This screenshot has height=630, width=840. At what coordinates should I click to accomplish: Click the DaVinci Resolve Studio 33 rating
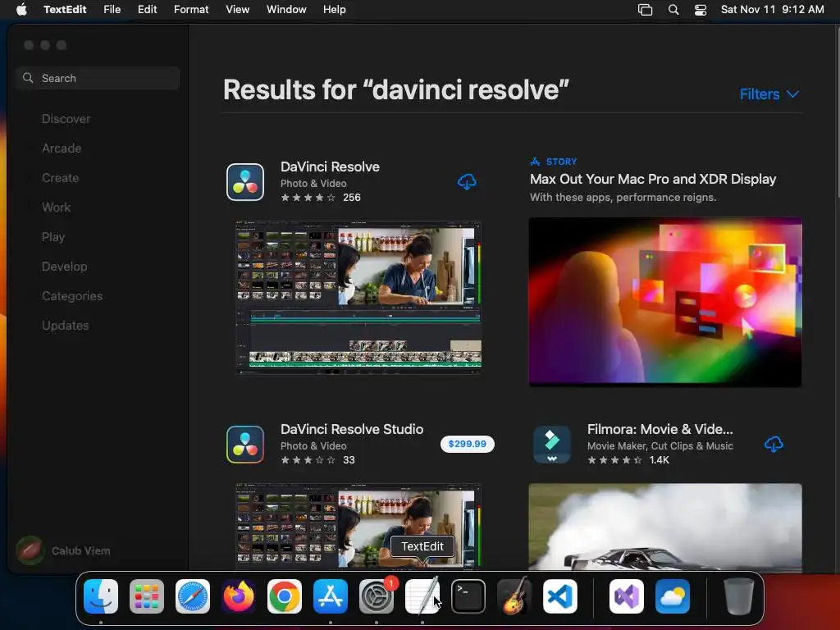(x=317, y=460)
